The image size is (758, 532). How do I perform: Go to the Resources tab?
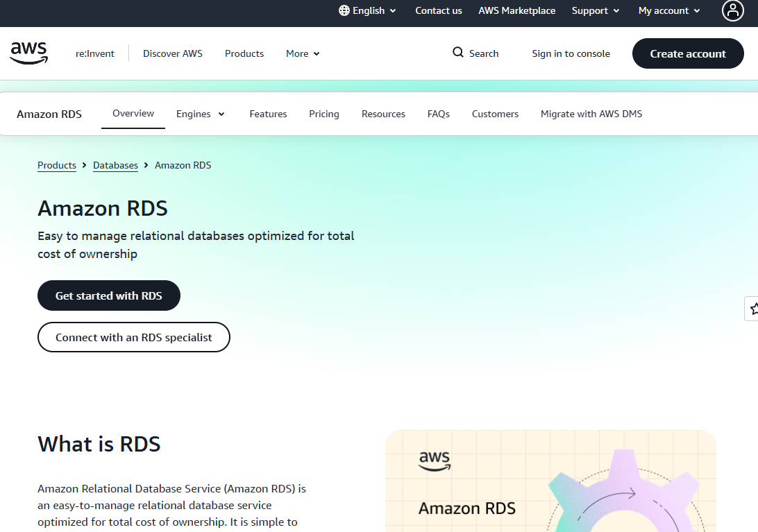383,114
